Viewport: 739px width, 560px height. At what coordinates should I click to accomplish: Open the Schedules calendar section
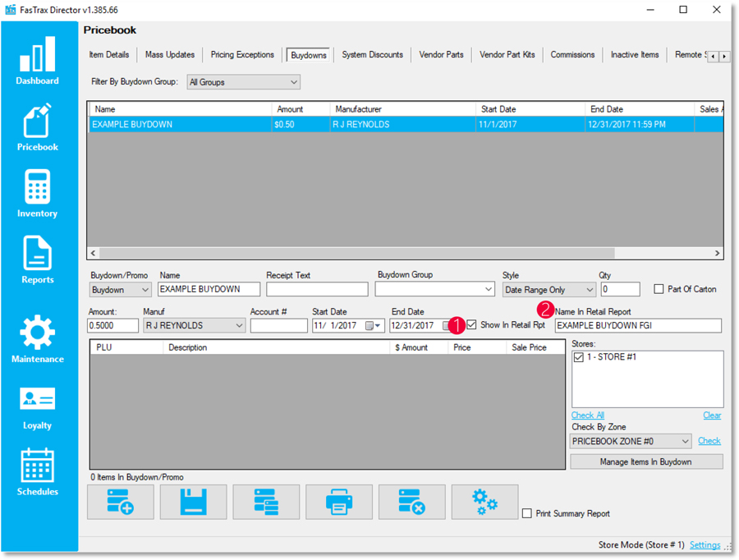37,472
